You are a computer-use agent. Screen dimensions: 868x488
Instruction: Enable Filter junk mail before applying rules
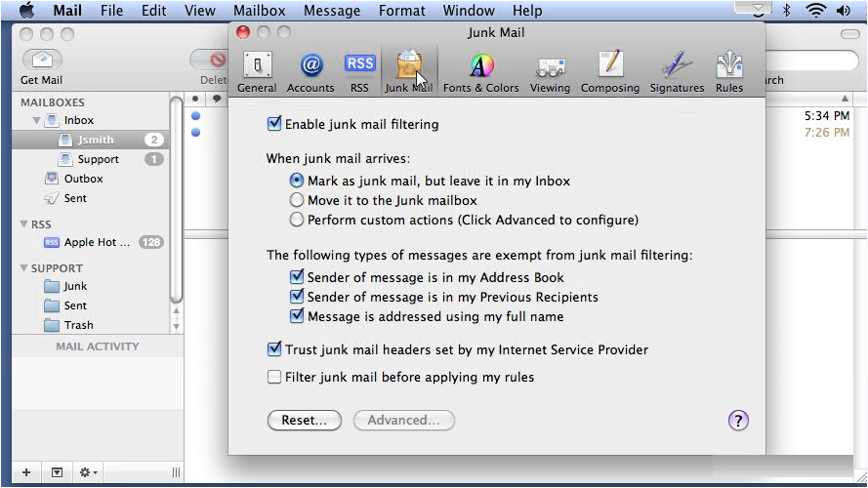[274, 377]
